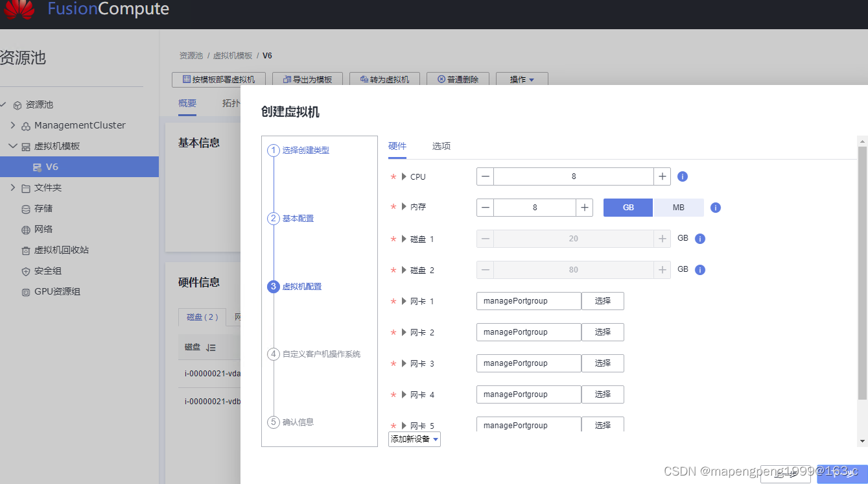The width and height of the screenshot is (868, 484).
Task: Click the GPU资源组 icon
Action: [26, 292]
